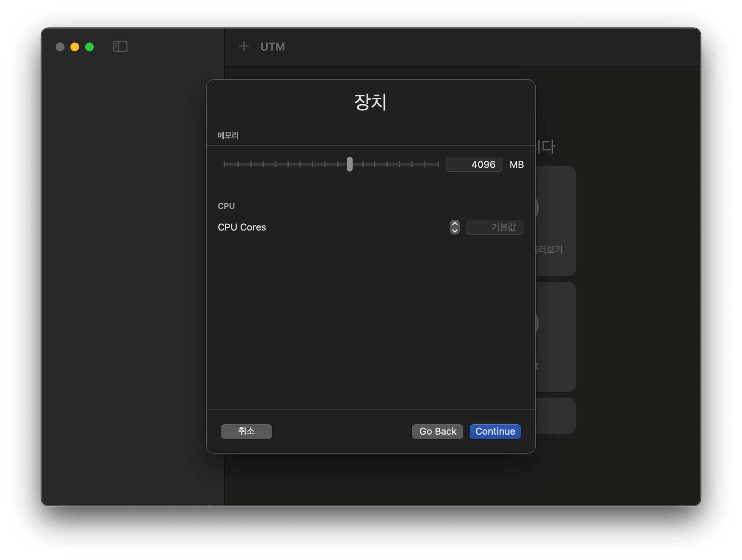The height and width of the screenshot is (560, 742).
Task: Toggle the sidebar panel icon
Action: [120, 46]
